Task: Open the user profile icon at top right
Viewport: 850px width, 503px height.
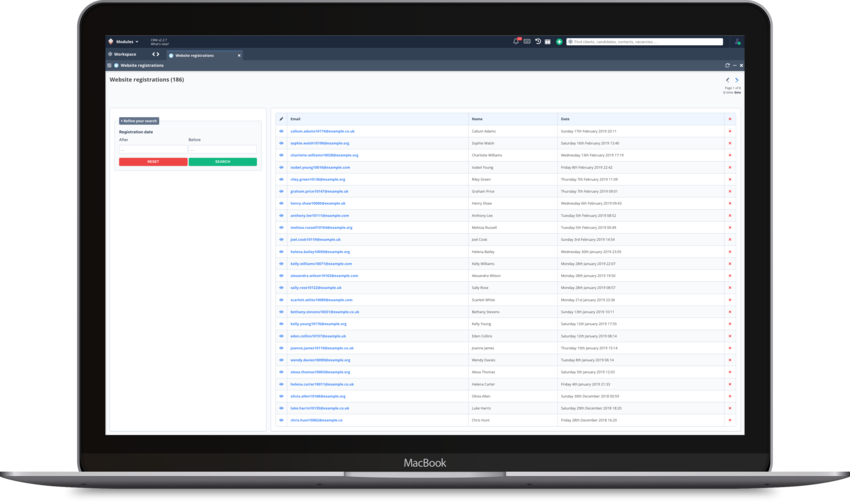Action: [737, 42]
